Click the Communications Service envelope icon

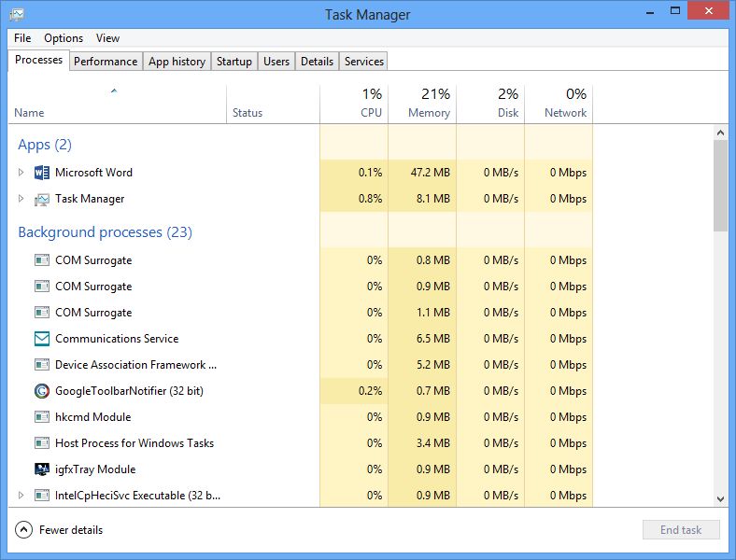pyautogui.click(x=42, y=339)
